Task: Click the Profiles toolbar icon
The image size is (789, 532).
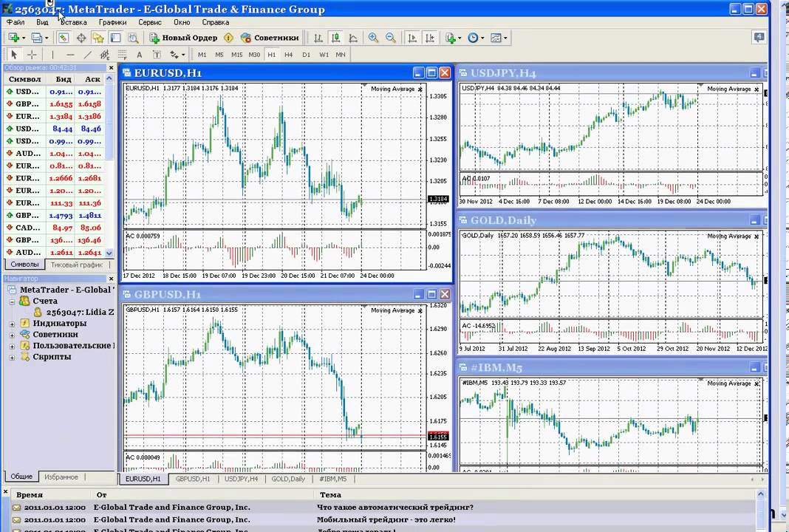Action: tap(36, 38)
